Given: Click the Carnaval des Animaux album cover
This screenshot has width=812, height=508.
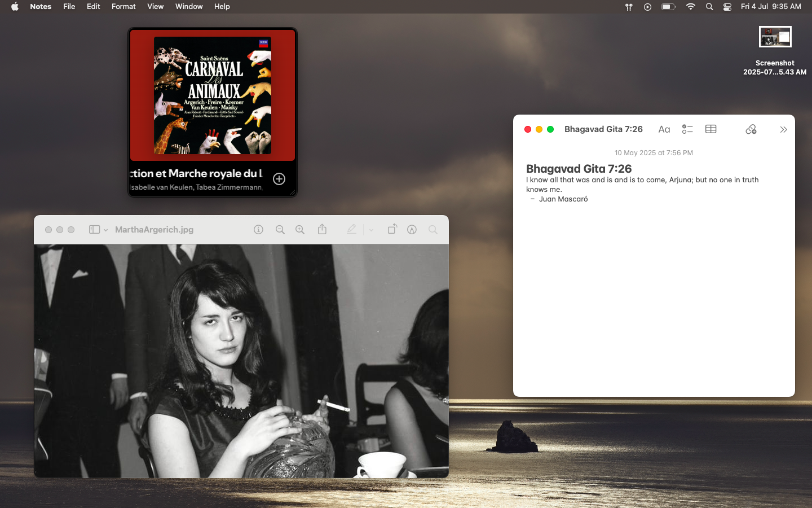Looking at the screenshot, I should pos(213,95).
